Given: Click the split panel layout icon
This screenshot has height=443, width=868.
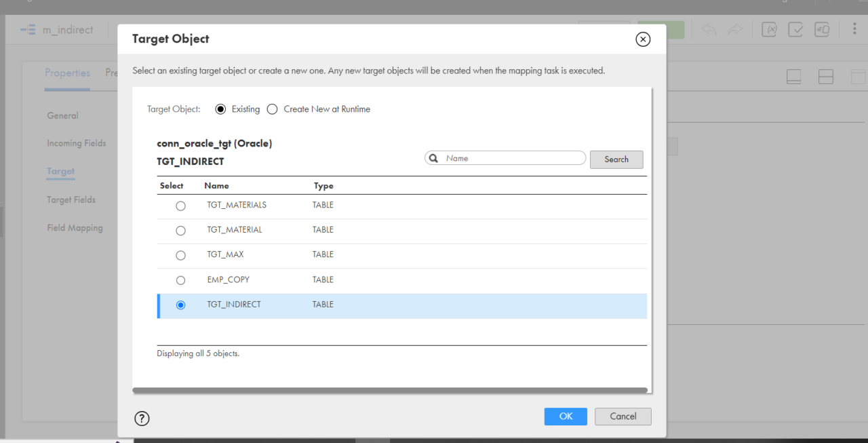Looking at the screenshot, I should point(826,77).
